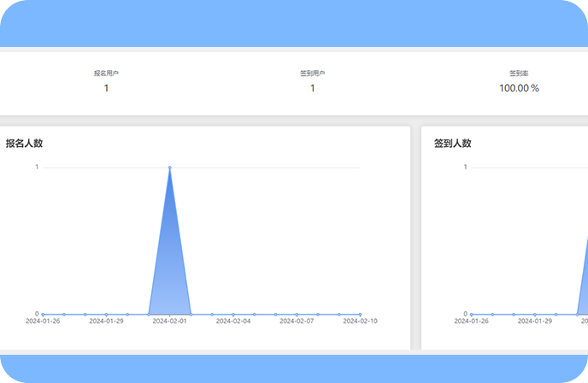Click 2024-01-29 axis label in 签到人数 chart
This screenshot has width=588, height=383.
tap(534, 321)
